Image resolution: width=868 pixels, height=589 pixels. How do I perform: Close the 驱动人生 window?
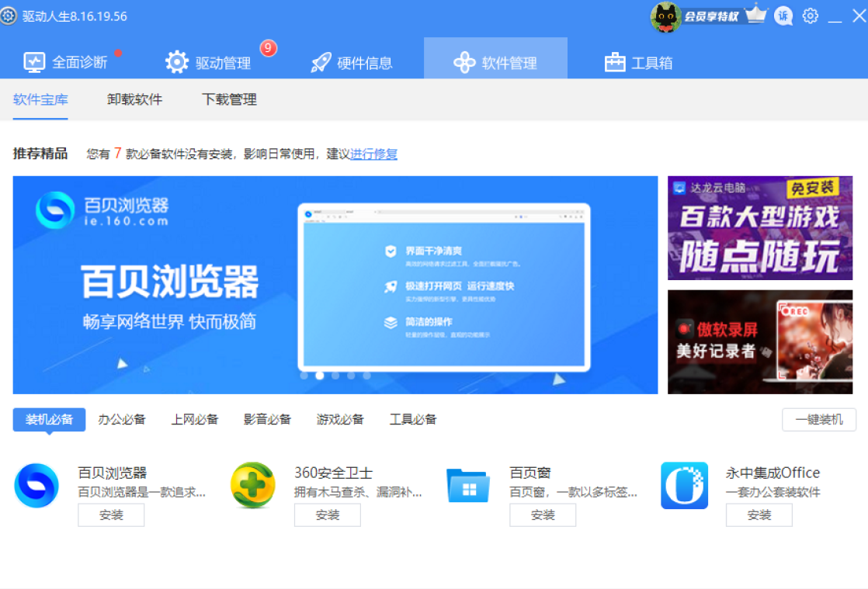pos(859,16)
